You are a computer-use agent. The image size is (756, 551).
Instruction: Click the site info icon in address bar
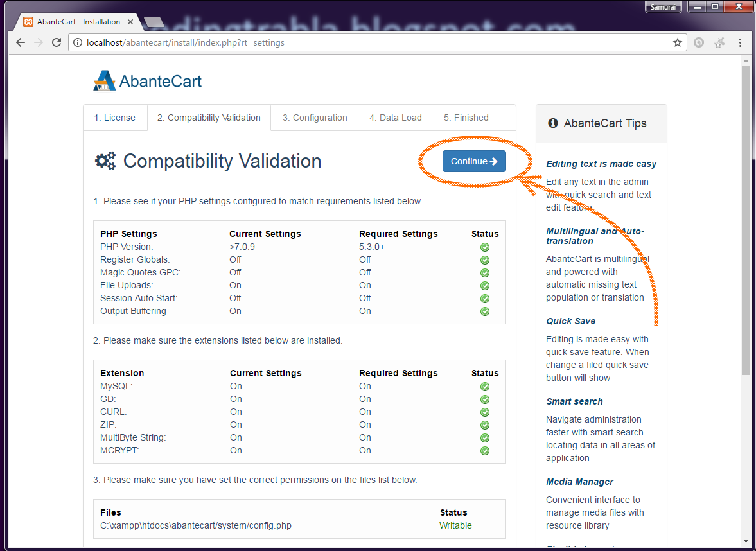tap(77, 42)
